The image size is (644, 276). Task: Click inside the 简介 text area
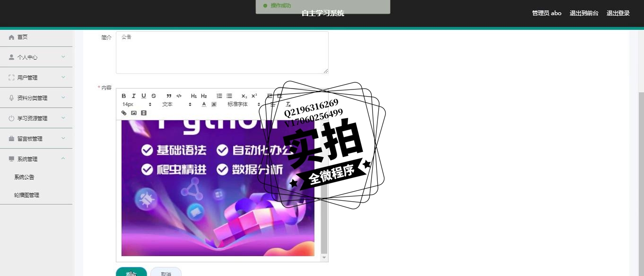[x=222, y=53]
